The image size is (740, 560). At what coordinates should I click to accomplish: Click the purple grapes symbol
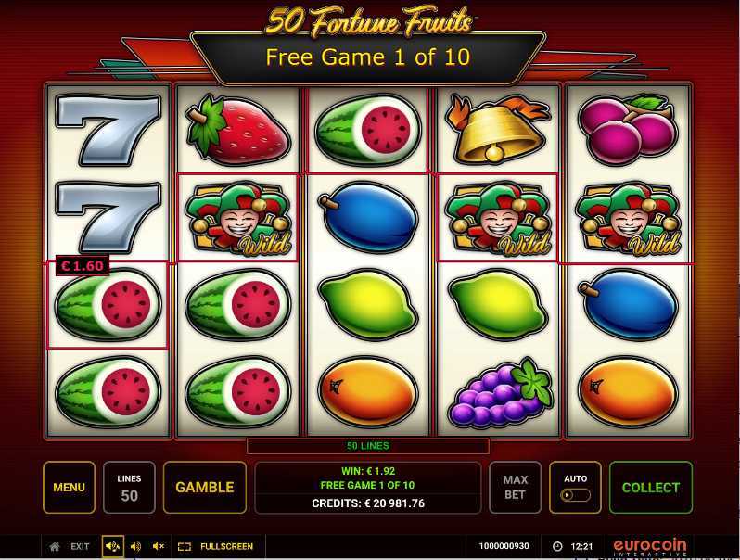[501, 393]
